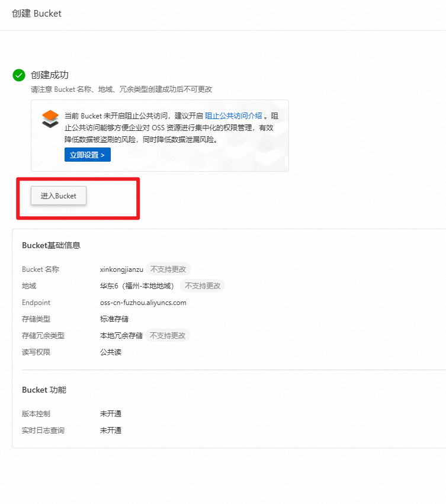Click the Bucket 功能 section heading
Viewport: 446px width, 504px height.
tap(44, 390)
